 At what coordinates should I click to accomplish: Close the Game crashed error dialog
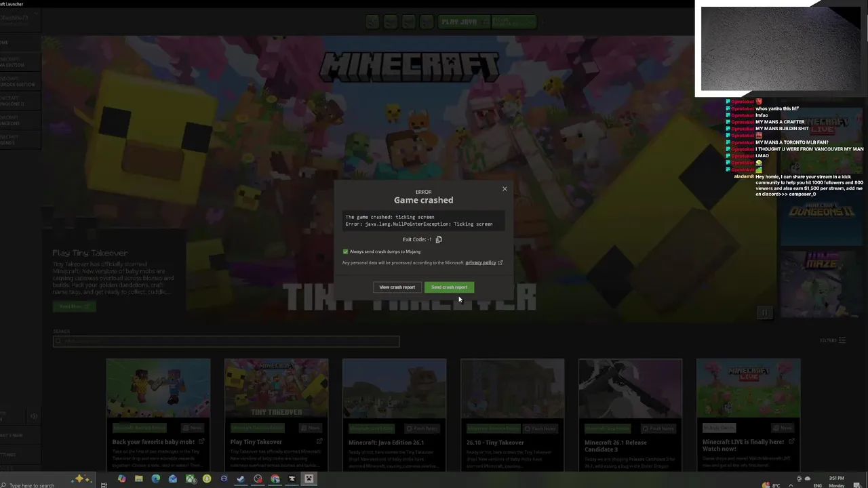(x=505, y=189)
